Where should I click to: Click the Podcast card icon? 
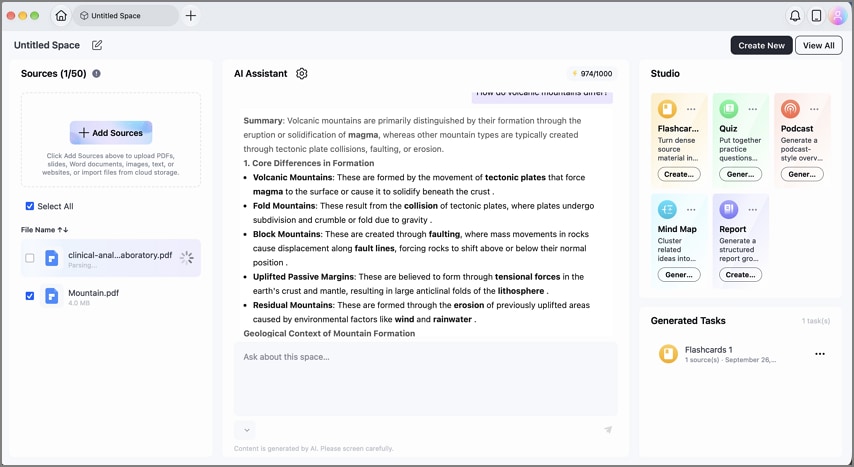point(790,109)
